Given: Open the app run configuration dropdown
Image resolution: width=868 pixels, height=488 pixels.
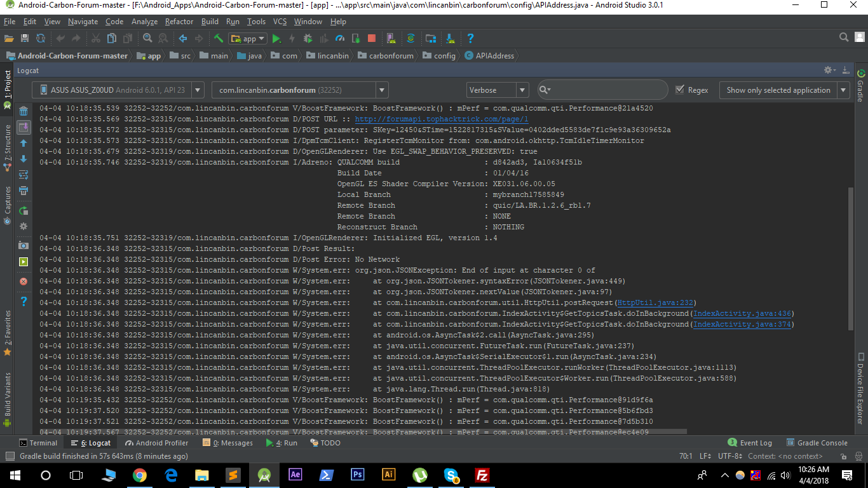Looking at the screenshot, I should [248, 39].
